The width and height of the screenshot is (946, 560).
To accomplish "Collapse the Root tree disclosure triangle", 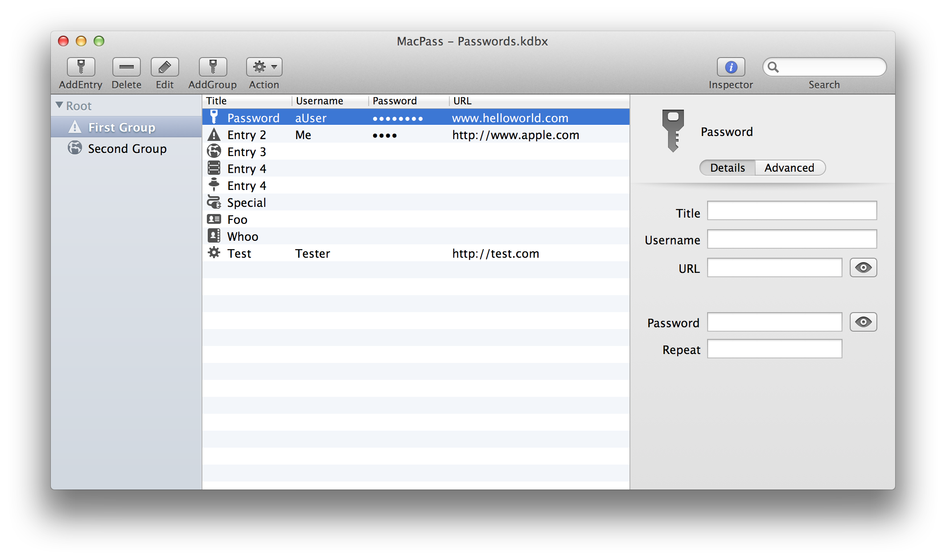I will [x=59, y=105].
